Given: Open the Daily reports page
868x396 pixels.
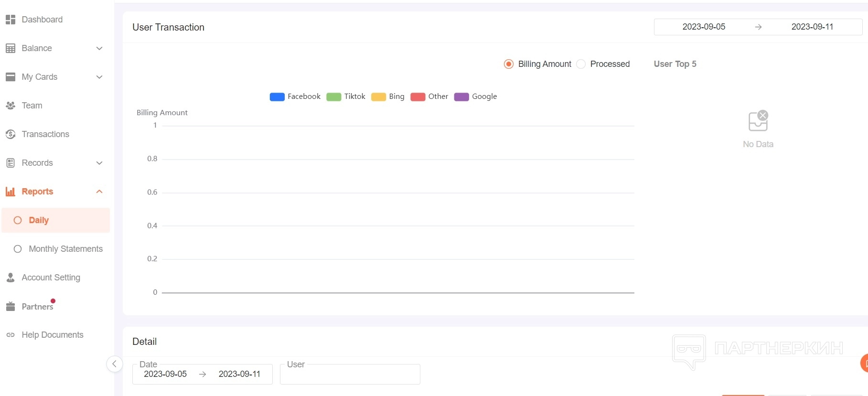Looking at the screenshot, I should pyautogui.click(x=39, y=220).
